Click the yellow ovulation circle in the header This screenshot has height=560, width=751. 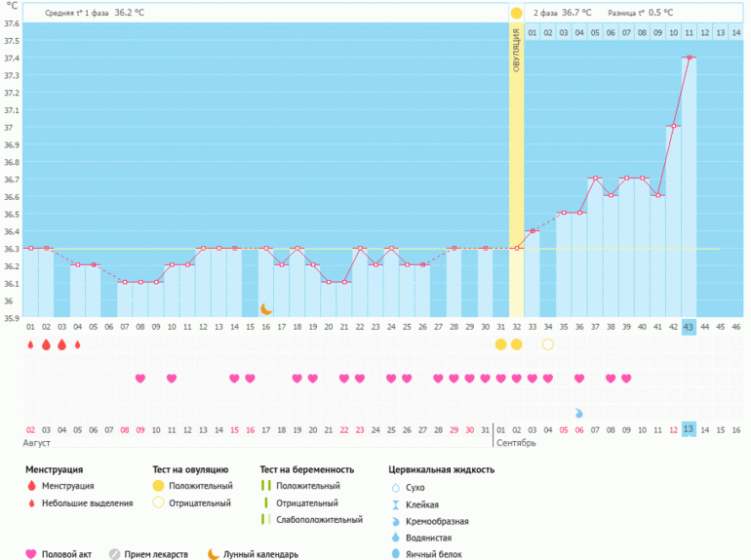coord(516,13)
